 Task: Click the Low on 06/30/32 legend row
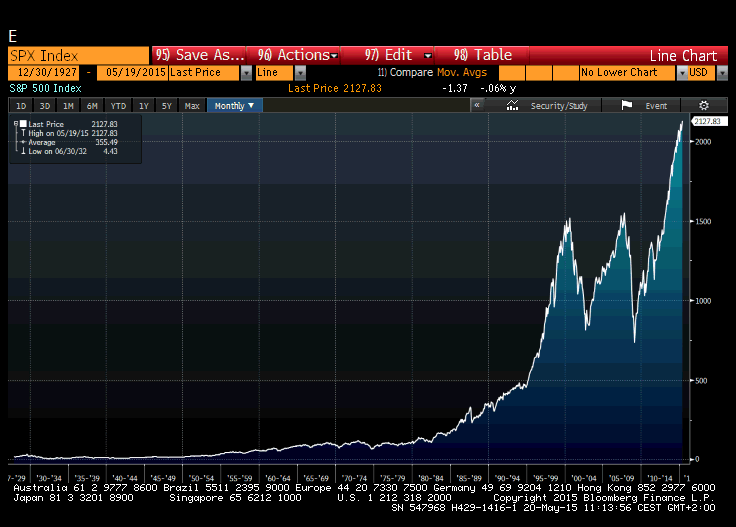click(69, 151)
